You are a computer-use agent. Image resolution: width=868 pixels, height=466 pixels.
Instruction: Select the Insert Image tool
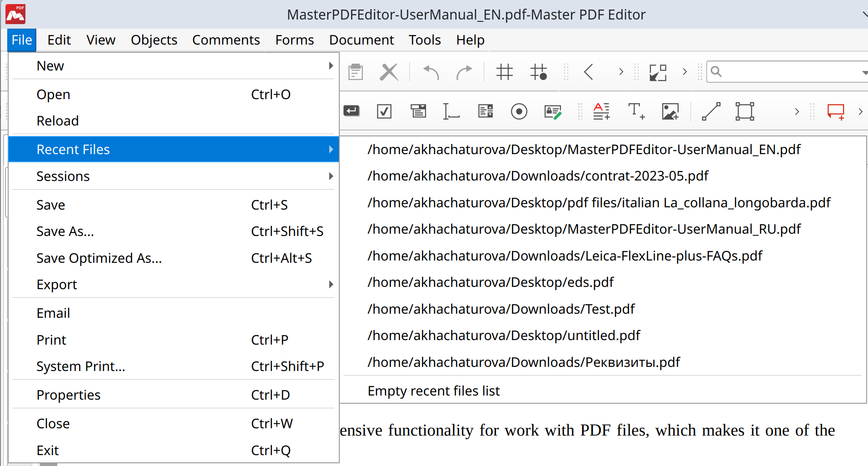[x=670, y=111]
